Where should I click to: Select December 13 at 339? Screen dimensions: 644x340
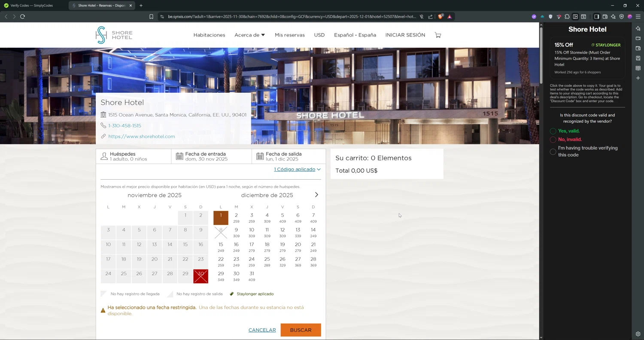(298, 232)
